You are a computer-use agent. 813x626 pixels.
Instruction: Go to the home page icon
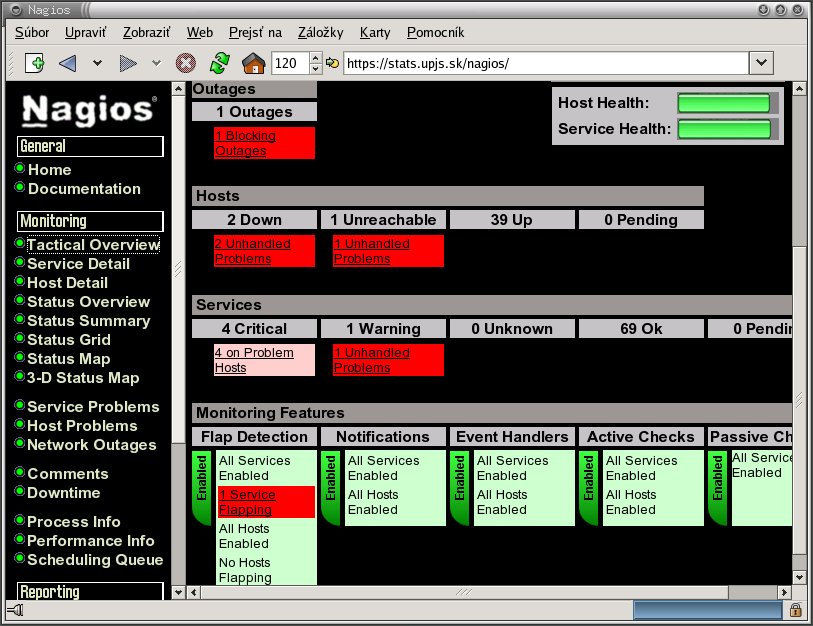click(x=254, y=63)
